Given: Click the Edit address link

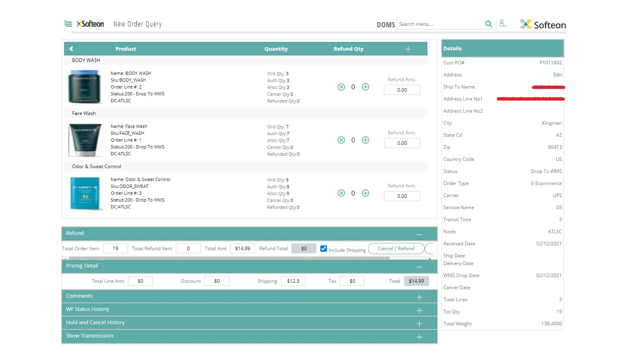Looking at the screenshot, I should coord(557,75).
